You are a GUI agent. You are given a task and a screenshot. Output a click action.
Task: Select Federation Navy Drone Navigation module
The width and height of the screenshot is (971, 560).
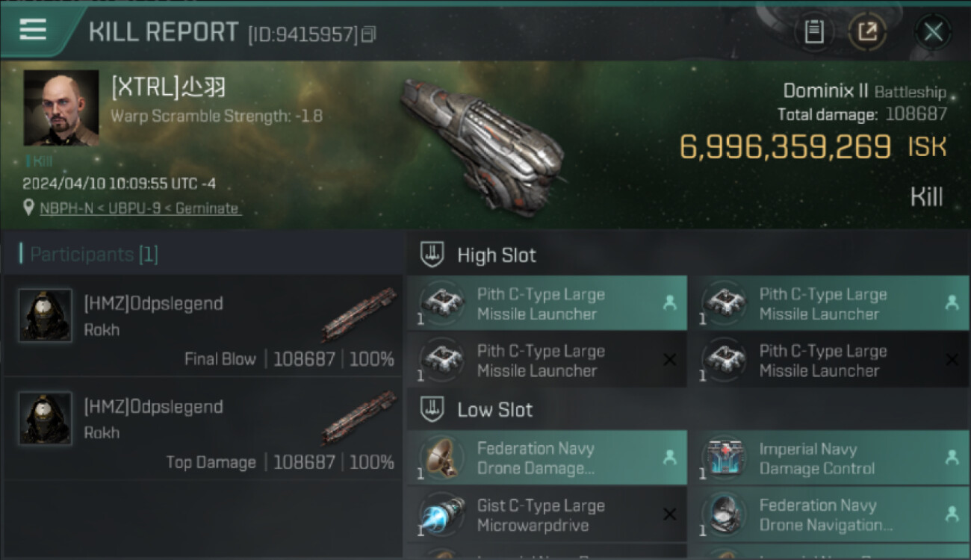tap(828, 514)
